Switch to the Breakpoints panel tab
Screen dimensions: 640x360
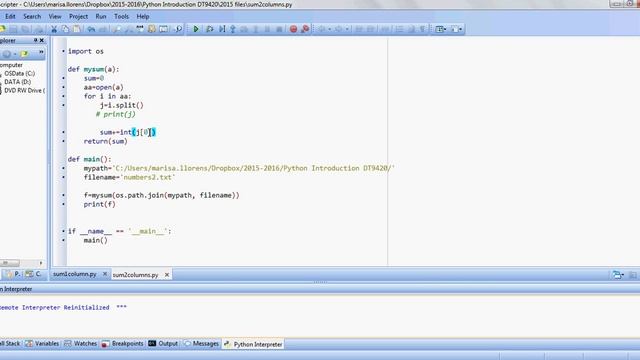click(x=123, y=344)
